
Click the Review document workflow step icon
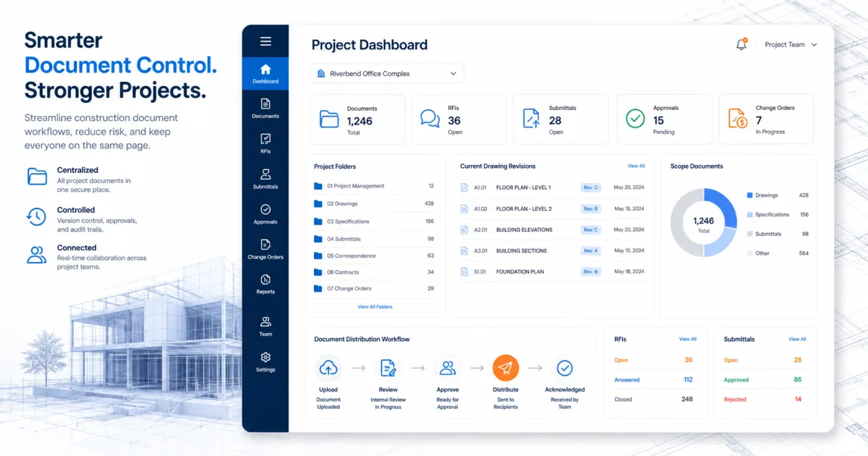pyautogui.click(x=388, y=368)
